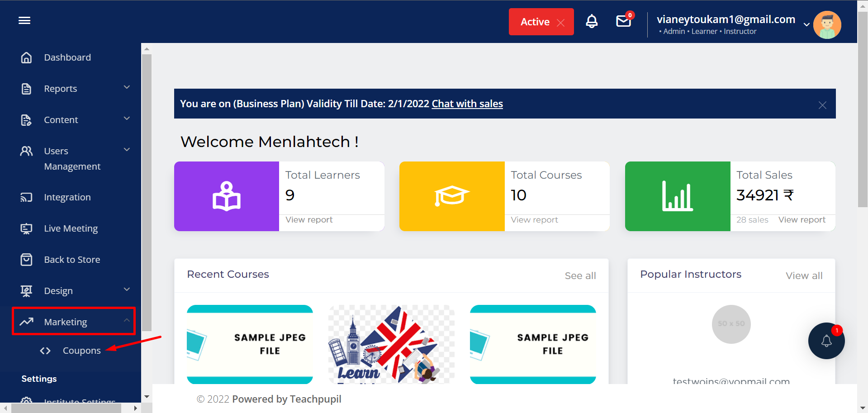The image size is (868, 413).
Task: Open the account dropdown arrow
Action: pyautogui.click(x=806, y=24)
